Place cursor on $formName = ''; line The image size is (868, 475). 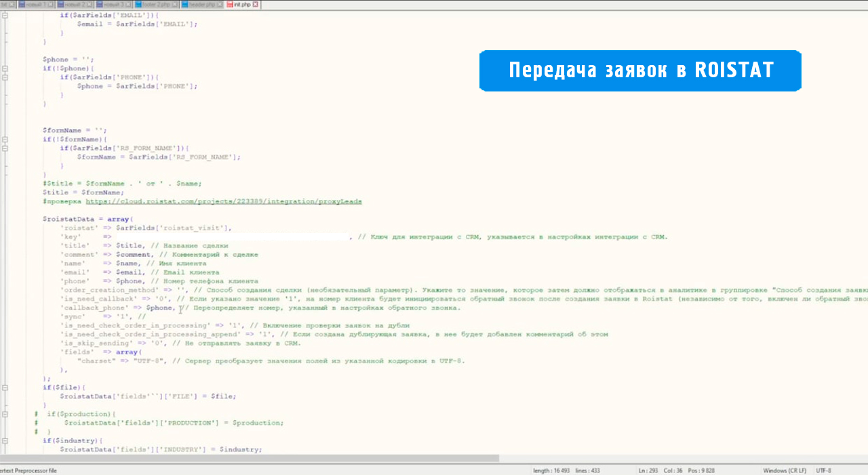tap(75, 130)
